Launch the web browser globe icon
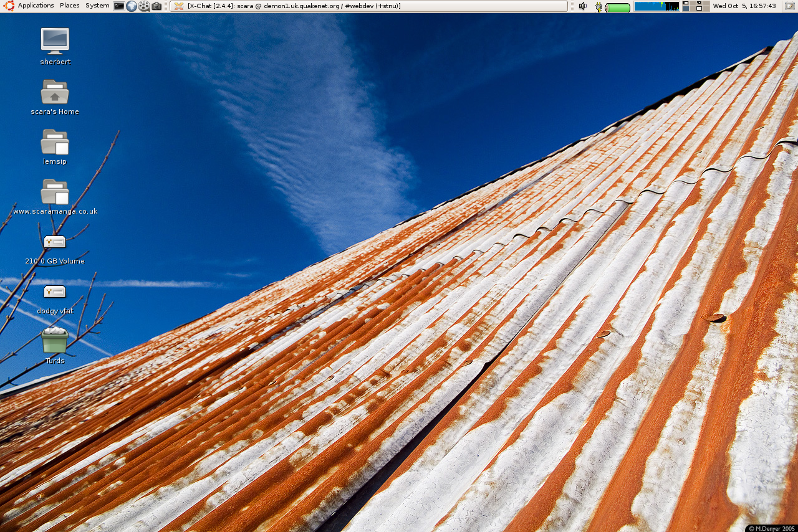The width and height of the screenshot is (798, 532). click(x=132, y=6)
